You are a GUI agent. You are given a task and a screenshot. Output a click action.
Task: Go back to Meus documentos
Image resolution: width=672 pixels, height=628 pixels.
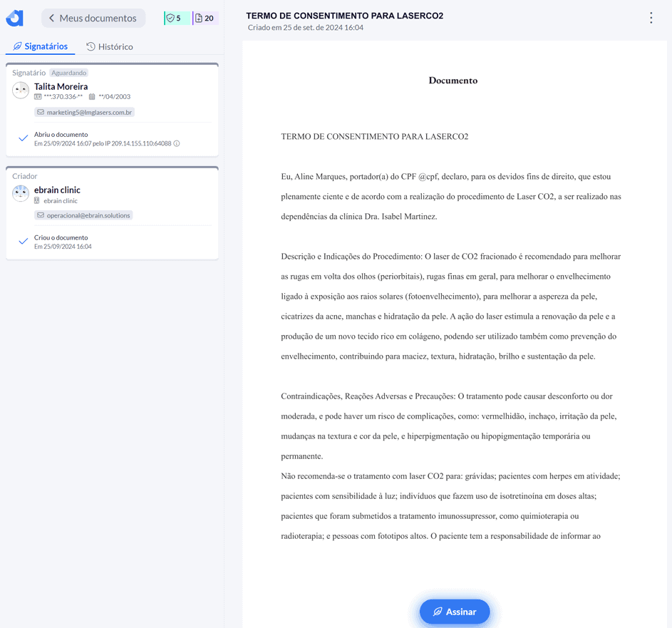pyautogui.click(x=93, y=19)
